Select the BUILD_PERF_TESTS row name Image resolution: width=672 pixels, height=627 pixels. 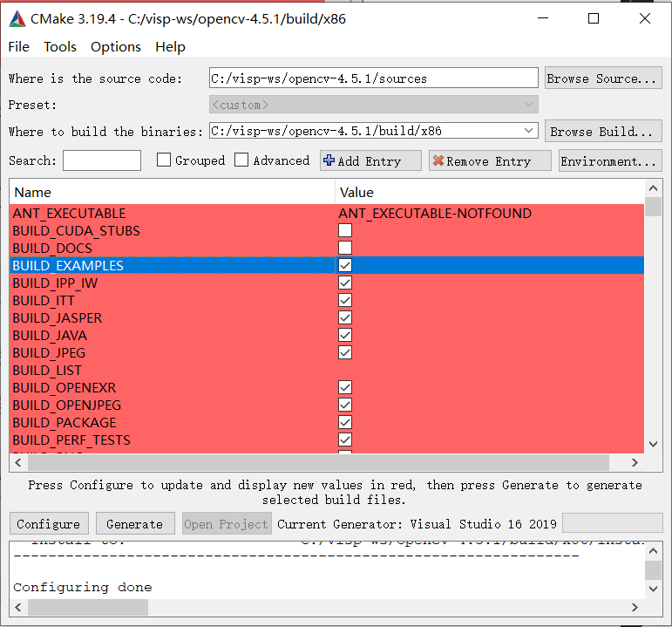pyautogui.click(x=71, y=440)
